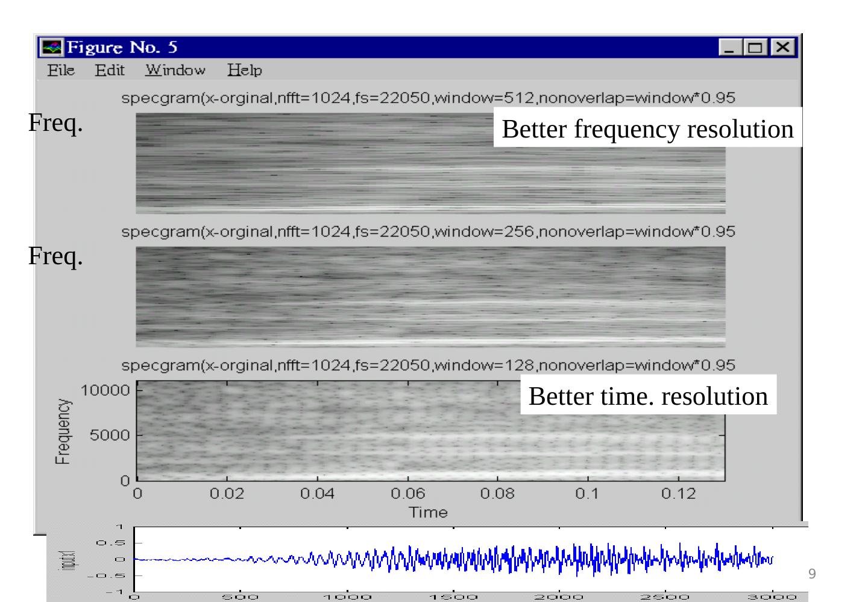Click the vertical 'Frequency' axis label

(x=63, y=431)
